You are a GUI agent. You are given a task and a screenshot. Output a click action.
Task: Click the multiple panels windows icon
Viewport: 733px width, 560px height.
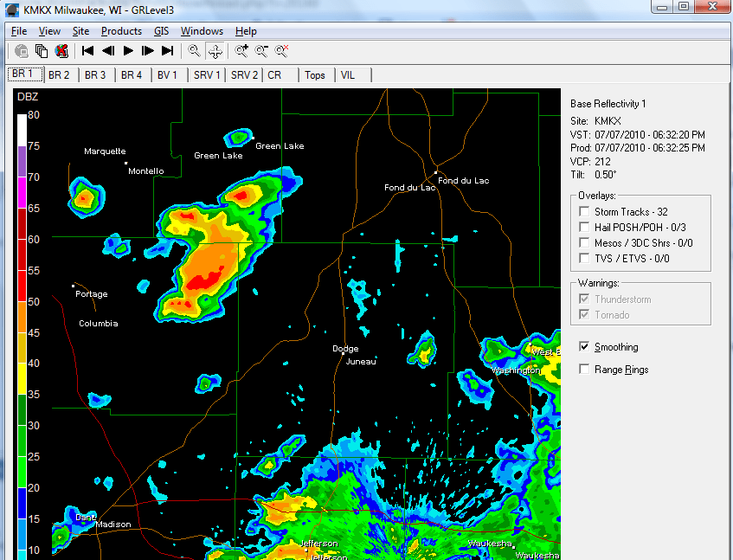click(x=42, y=51)
